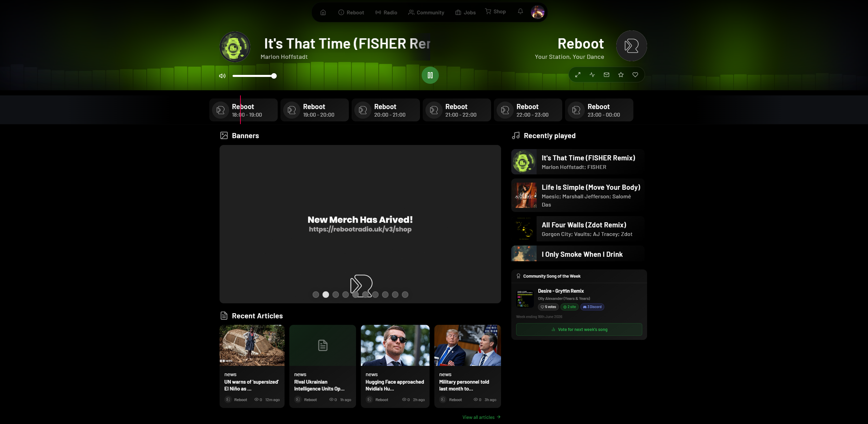Click the now playing album art
Image resolution: width=868 pixels, height=424 pixels.
pos(235,47)
